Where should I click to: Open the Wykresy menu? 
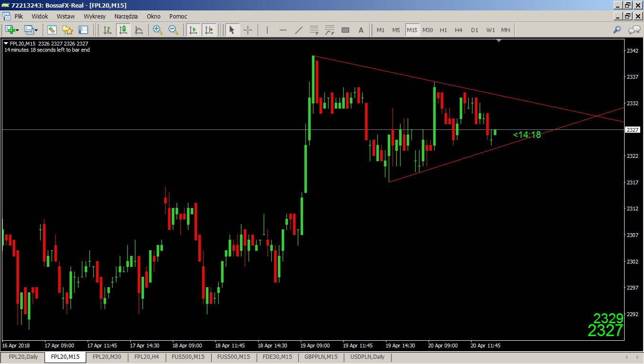[95, 16]
